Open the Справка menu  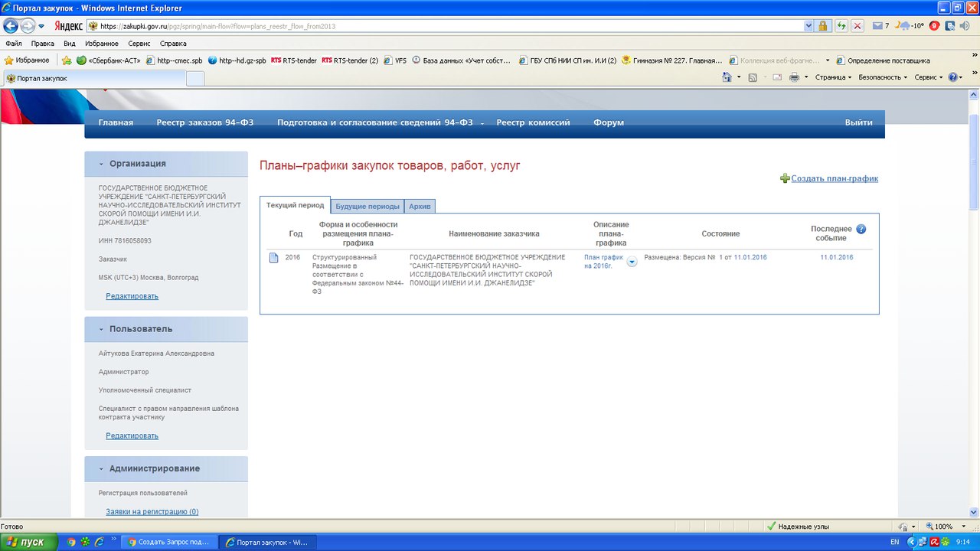[x=173, y=44]
